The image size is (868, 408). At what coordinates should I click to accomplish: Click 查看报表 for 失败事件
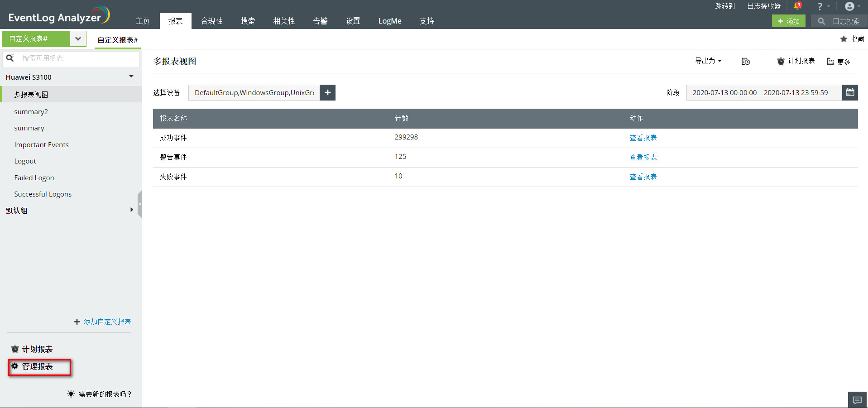coord(643,177)
